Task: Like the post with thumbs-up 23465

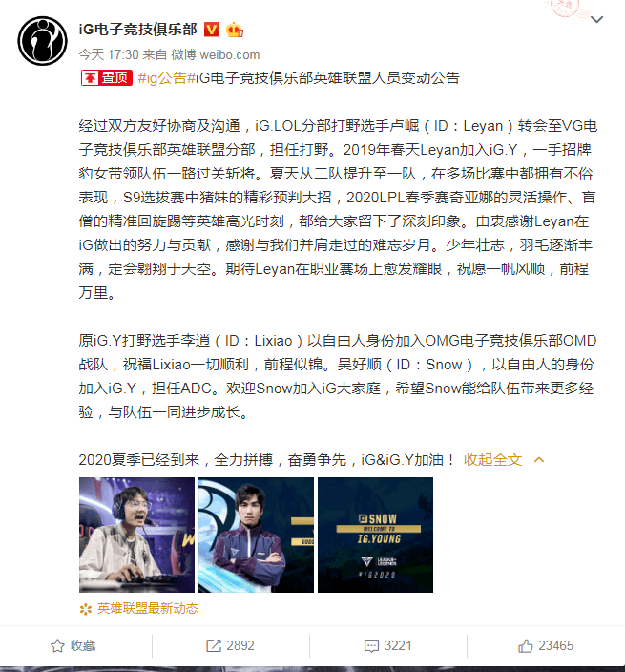Action: [x=525, y=645]
